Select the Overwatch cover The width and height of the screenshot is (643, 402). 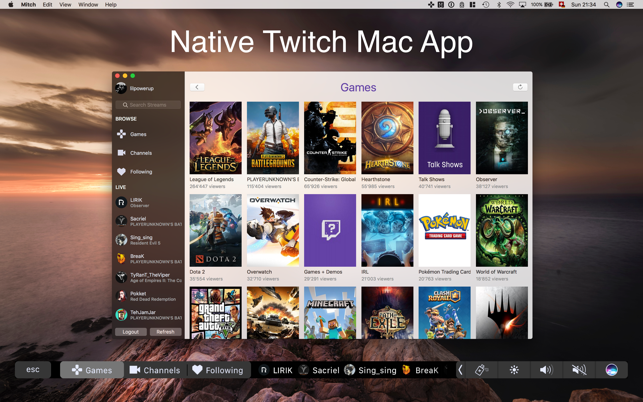click(273, 231)
